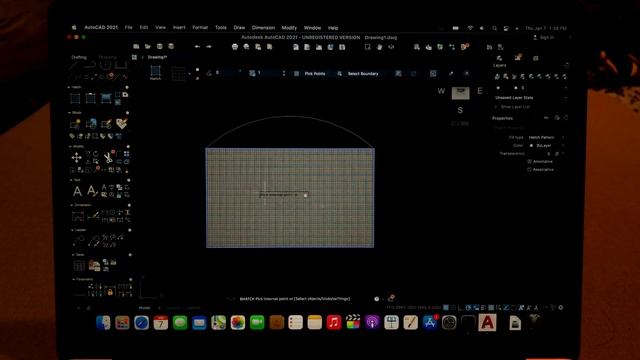
Task: Open the Fill type Hatch Pattern dropdown
Action: pyautogui.click(x=546, y=138)
